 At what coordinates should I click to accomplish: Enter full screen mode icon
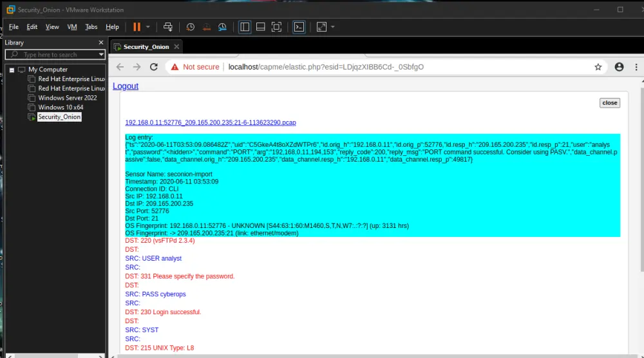point(276,27)
